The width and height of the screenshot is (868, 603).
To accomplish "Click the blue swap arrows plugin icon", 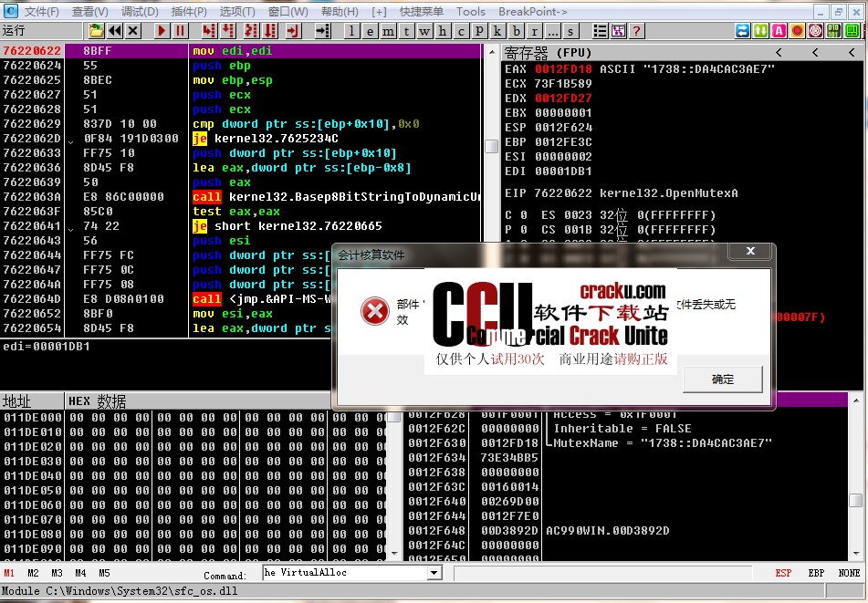I will click(742, 31).
